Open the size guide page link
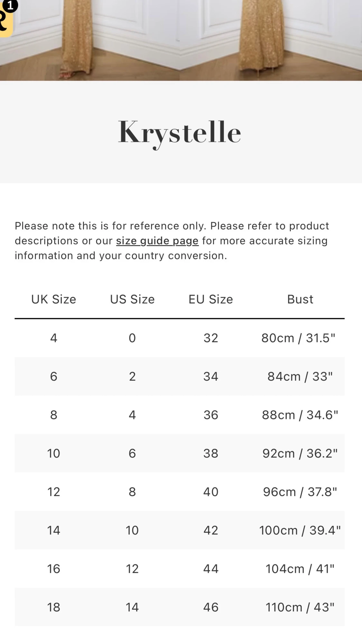This screenshot has width=362, height=644. [157, 241]
